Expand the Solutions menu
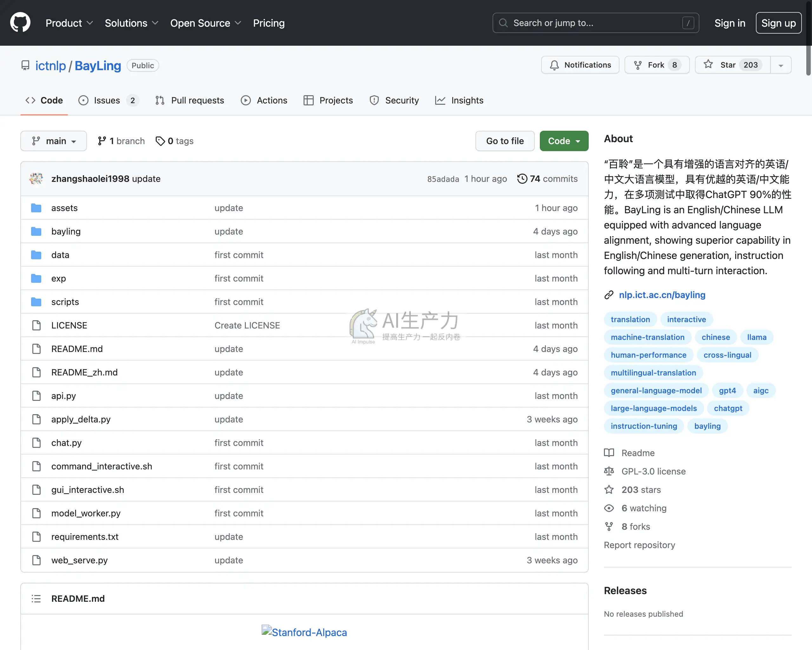 pos(131,23)
